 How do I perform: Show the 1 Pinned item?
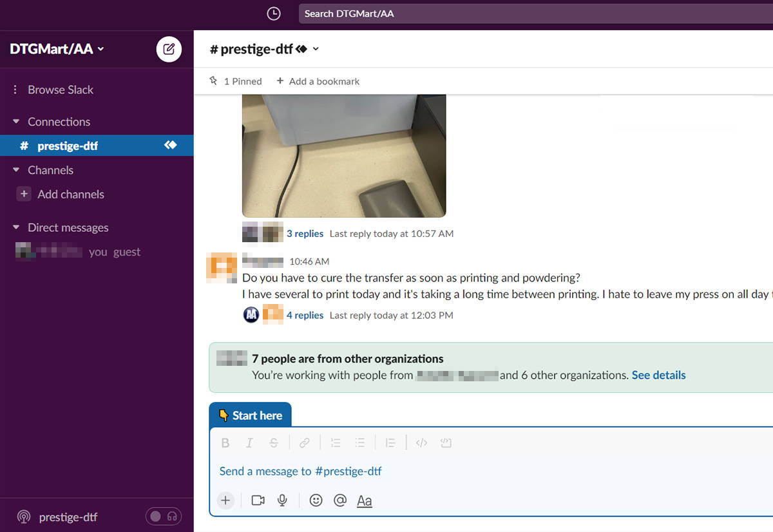(235, 81)
